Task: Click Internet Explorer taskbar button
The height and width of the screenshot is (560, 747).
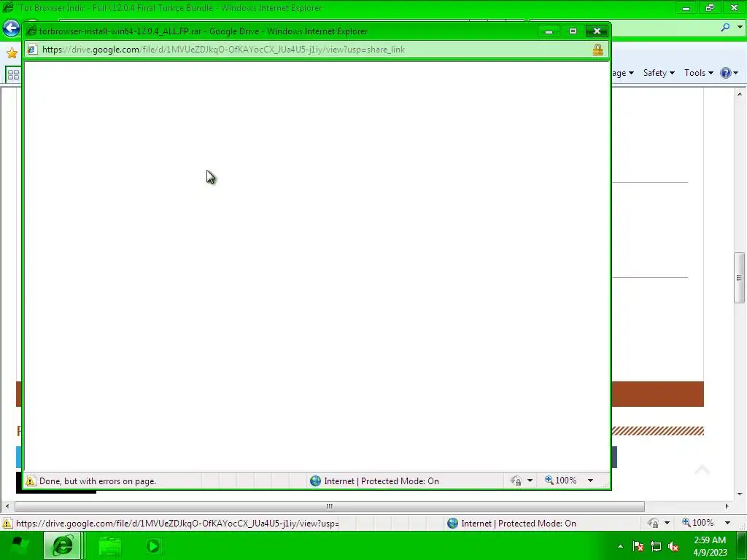Action: [x=63, y=545]
